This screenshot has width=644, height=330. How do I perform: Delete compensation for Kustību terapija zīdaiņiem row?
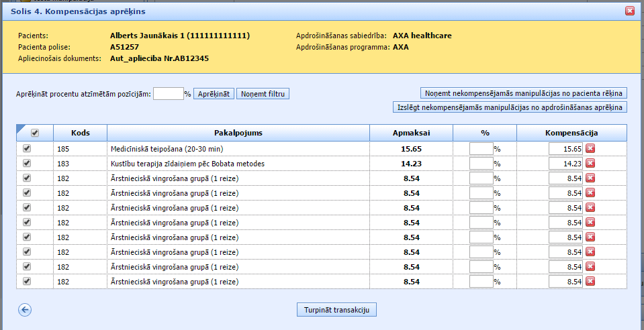pos(590,163)
